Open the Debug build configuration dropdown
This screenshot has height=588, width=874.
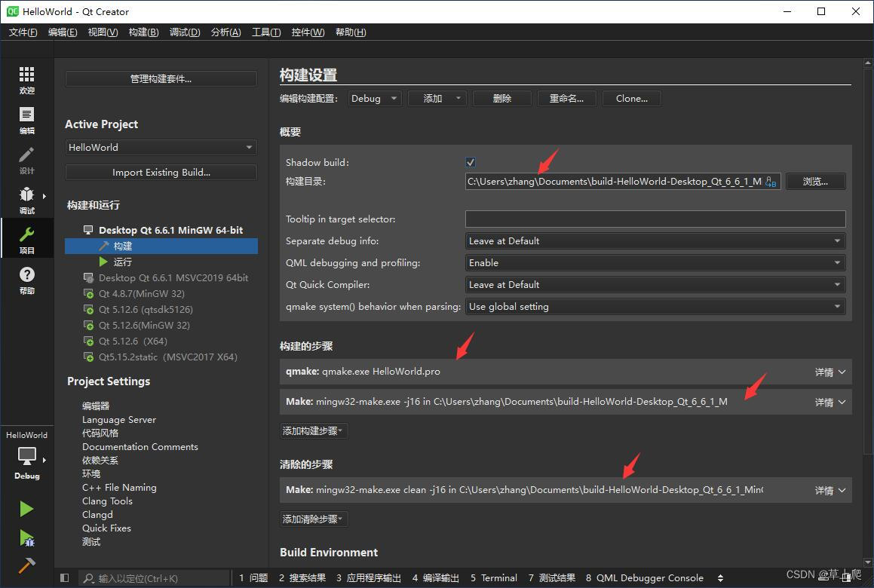375,99
